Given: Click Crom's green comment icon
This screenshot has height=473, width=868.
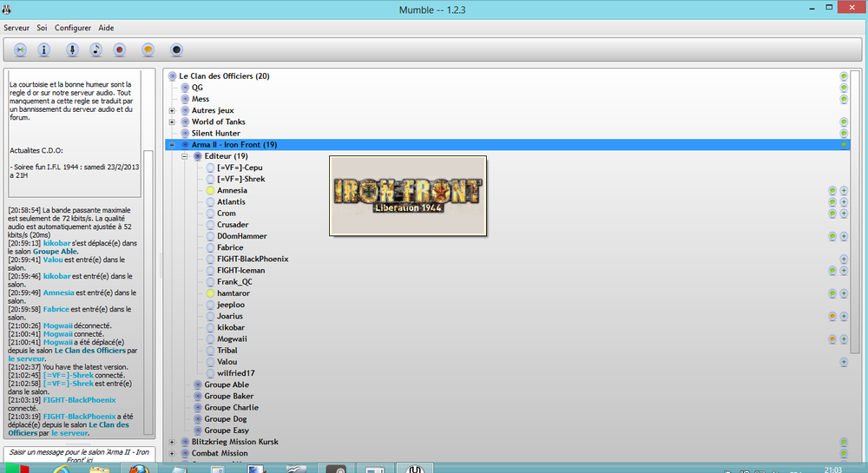Looking at the screenshot, I should (x=832, y=213).
